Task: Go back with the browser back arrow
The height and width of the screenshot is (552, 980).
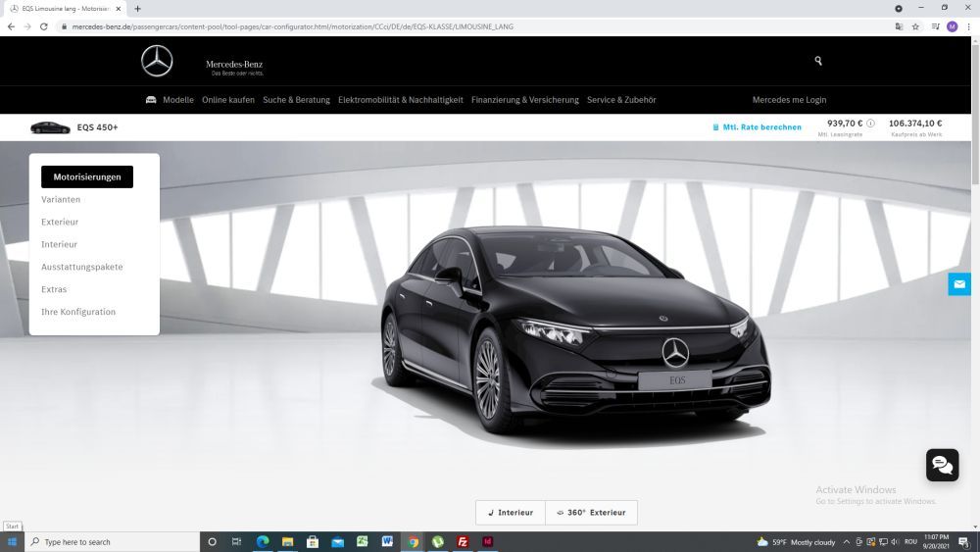Action: click(11, 26)
